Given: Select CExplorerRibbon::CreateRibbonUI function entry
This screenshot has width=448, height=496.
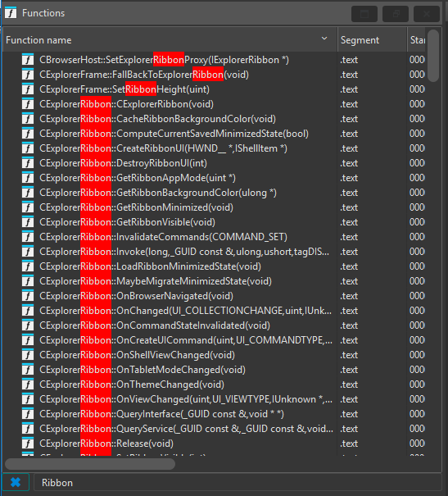Looking at the screenshot, I should pos(163,148).
